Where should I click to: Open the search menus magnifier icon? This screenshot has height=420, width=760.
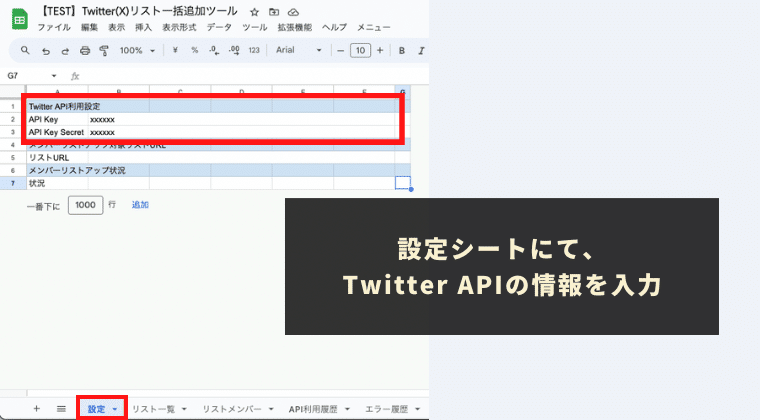[25, 50]
